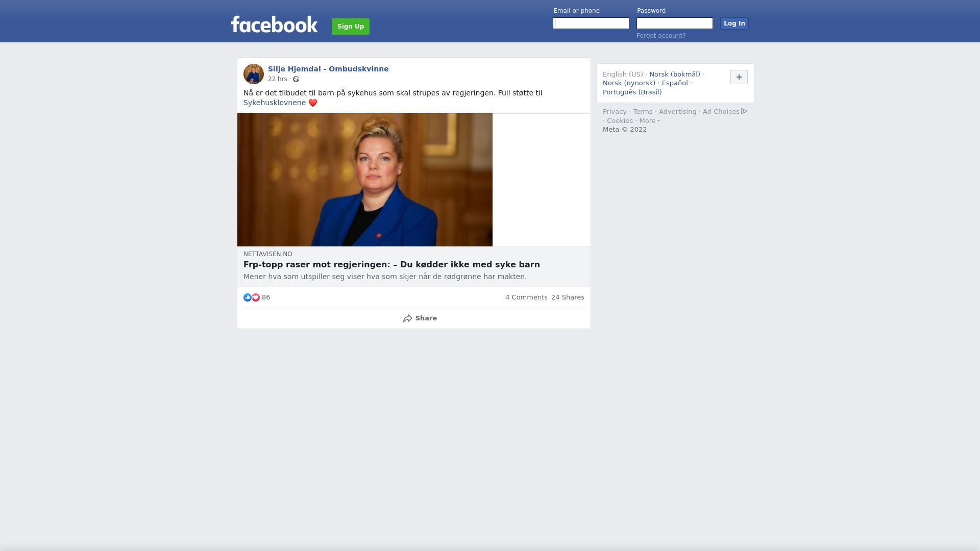This screenshot has height=551, width=980.
Task: Focus the Email or phone field
Action: pyautogui.click(x=591, y=23)
